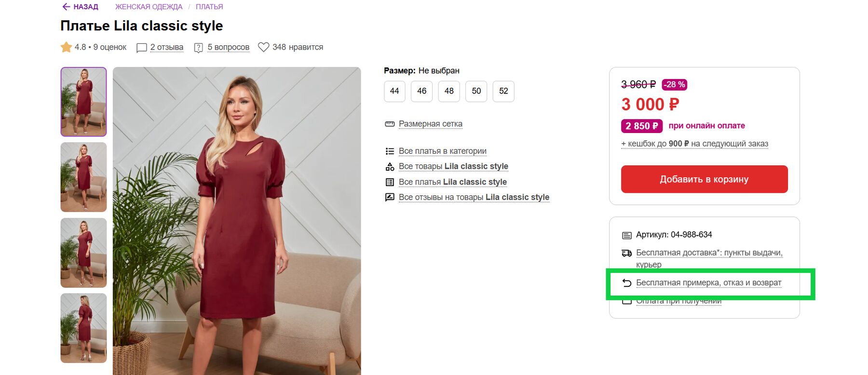This screenshot has height=375, width=868.
Task: Click the cashback up to 900 ₽ link
Action: pos(694,144)
